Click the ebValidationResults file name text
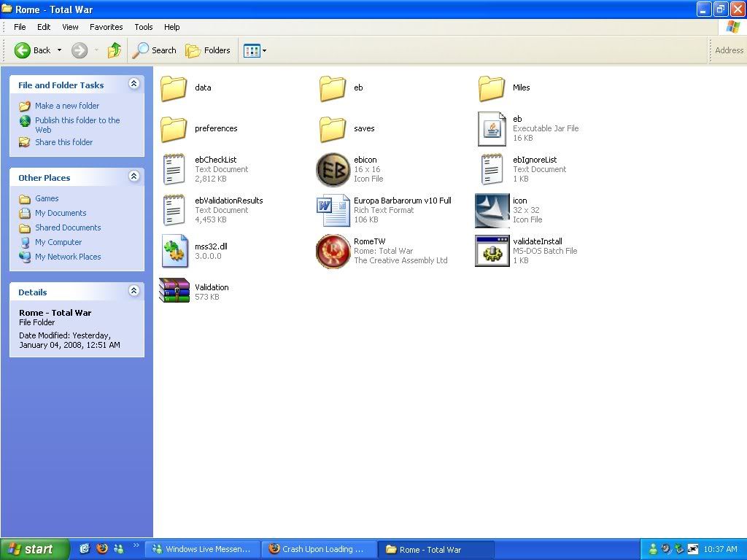Viewport: 747px width, 560px height. coord(228,201)
